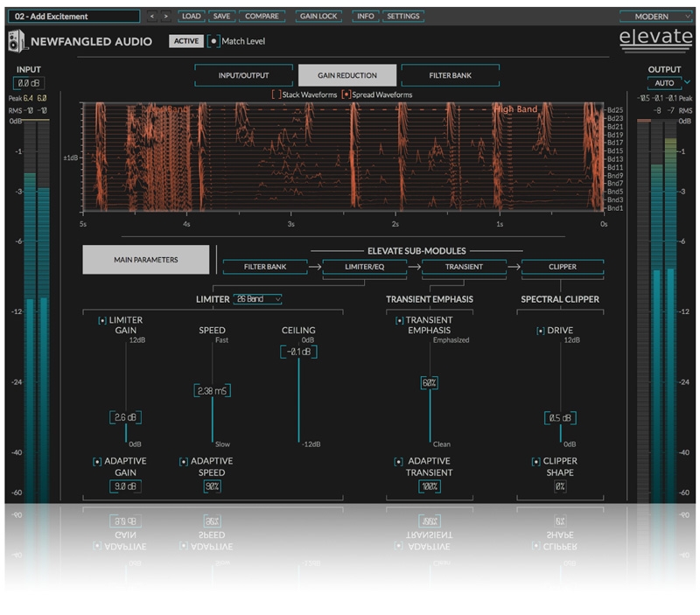
Task: Click the Gain Lock button
Action: [318, 16]
